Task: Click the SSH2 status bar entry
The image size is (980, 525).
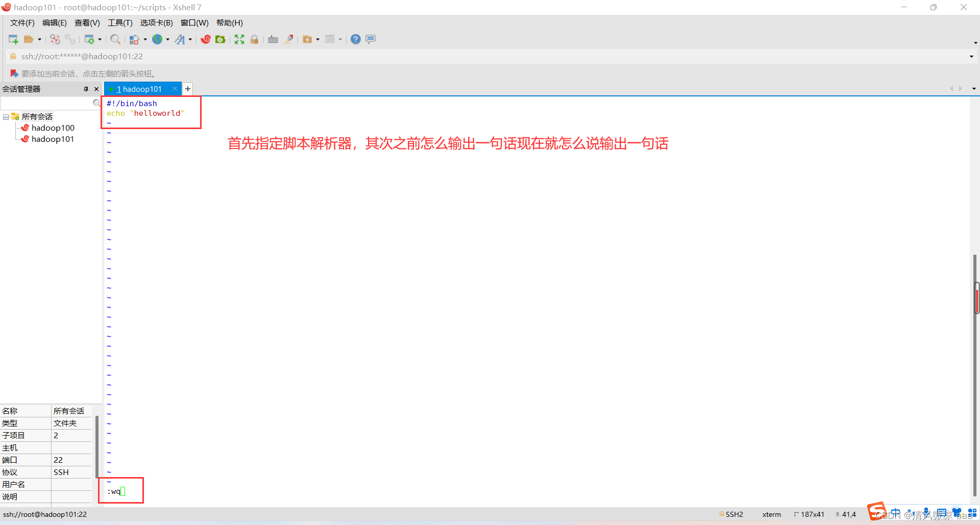Action: coord(731,514)
